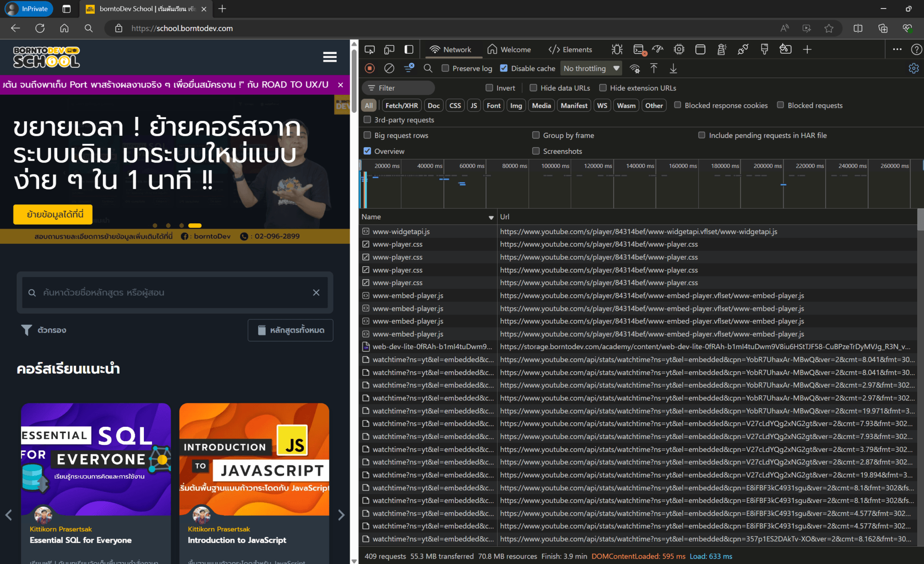
Task: Click the yellow ย้ายข้อมูลได้ที่นี่ button
Action: click(52, 214)
